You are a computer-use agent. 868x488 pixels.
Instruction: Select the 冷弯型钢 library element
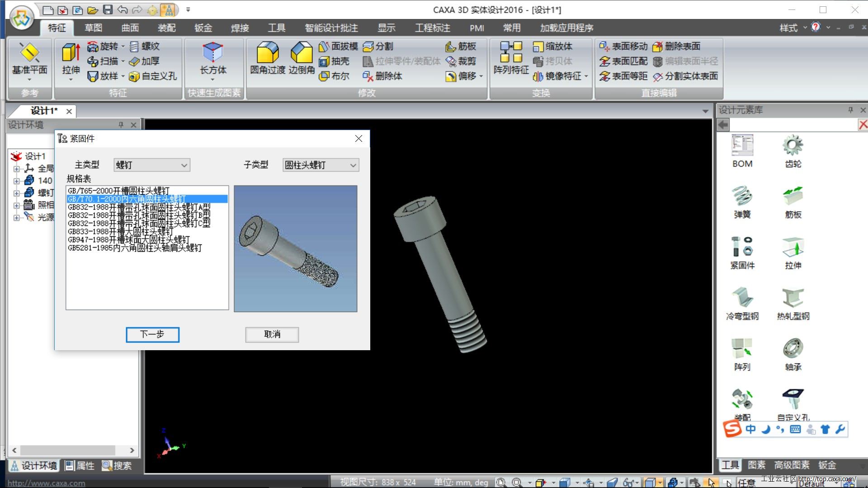[x=742, y=304]
